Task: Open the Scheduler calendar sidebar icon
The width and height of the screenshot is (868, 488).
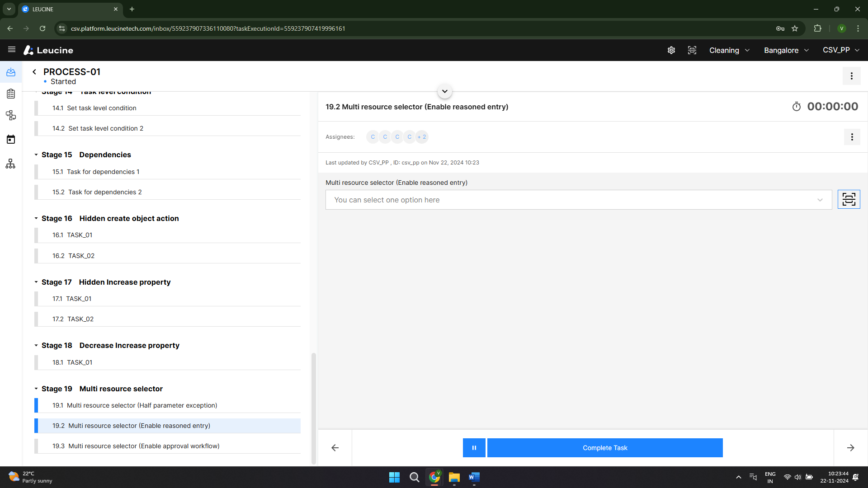Action: point(11,139)
